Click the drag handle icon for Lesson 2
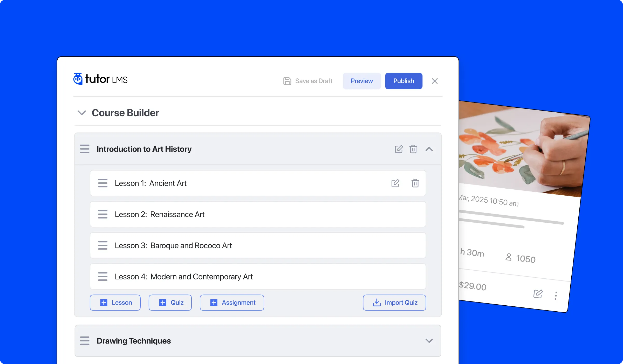The width and height of the screenshot is (623, 364). (x=102, y=214)
